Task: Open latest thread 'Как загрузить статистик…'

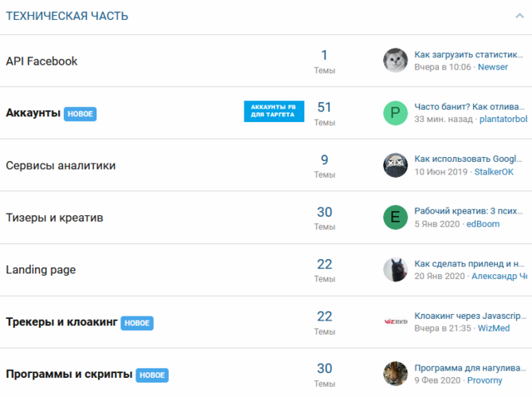Action: point(470,54)
